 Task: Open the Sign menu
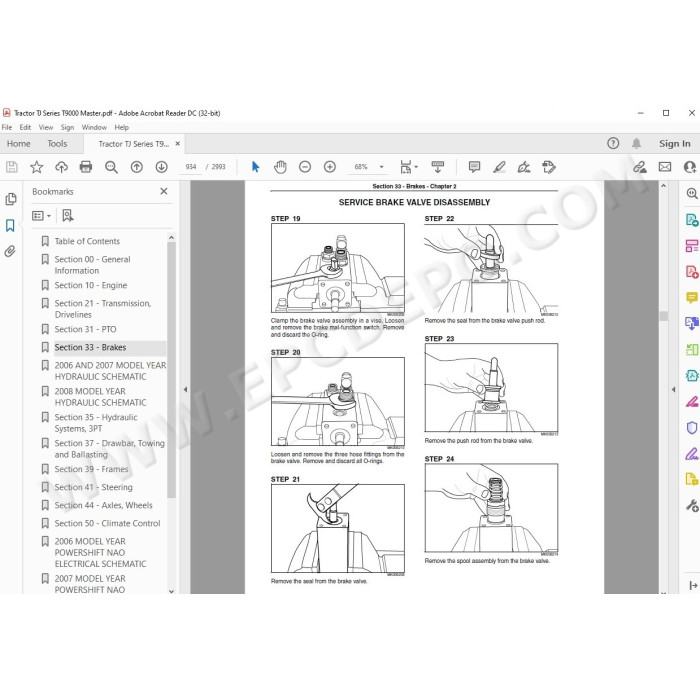[67, 127]
